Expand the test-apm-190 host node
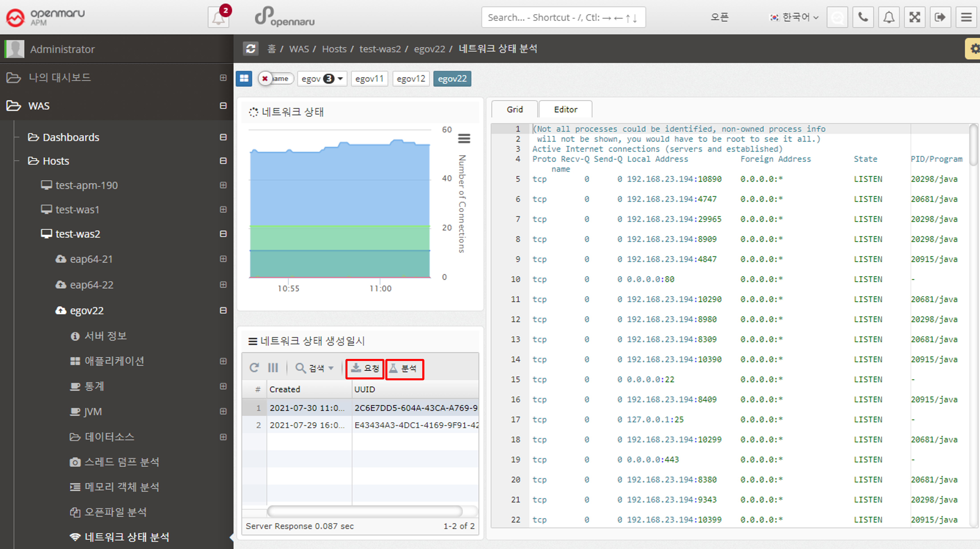 [x=223, y=185]
